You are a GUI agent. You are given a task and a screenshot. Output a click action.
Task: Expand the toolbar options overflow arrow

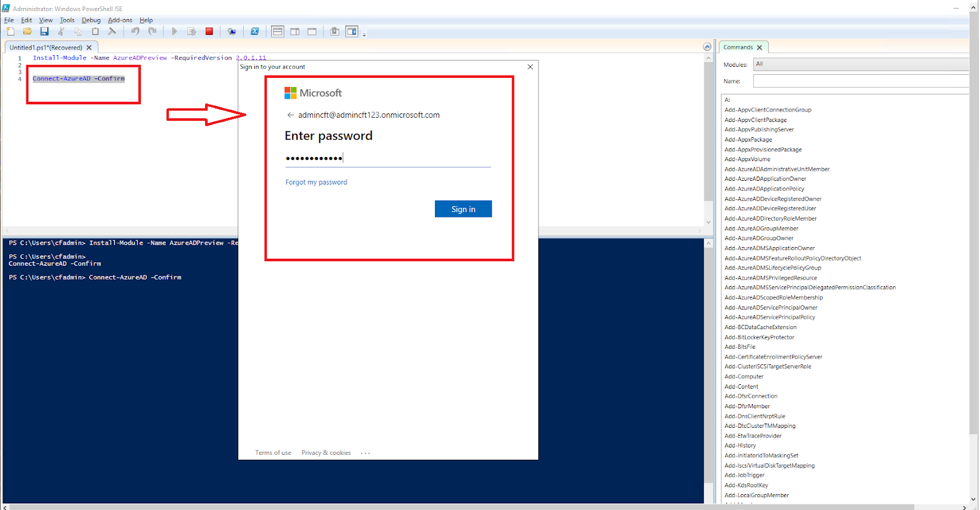[364, 34]
